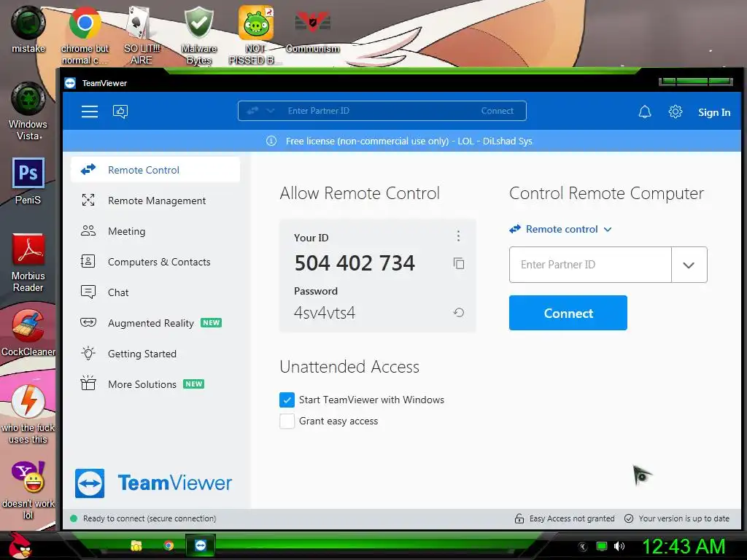Open Augmented Reality section
Image resolution: width=747 pixels, height=560 pixels.
click(x=155, y=323)
